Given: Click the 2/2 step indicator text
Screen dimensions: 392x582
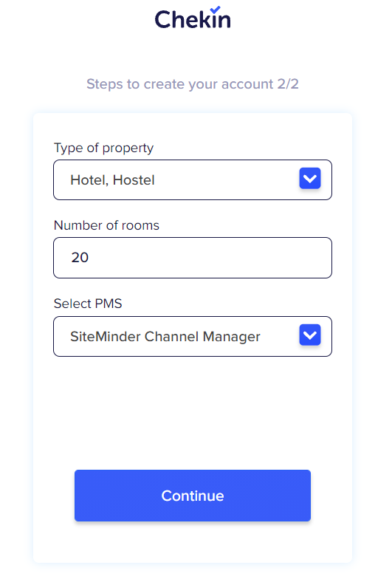Looking at the screenshot, I should (288, 84).
